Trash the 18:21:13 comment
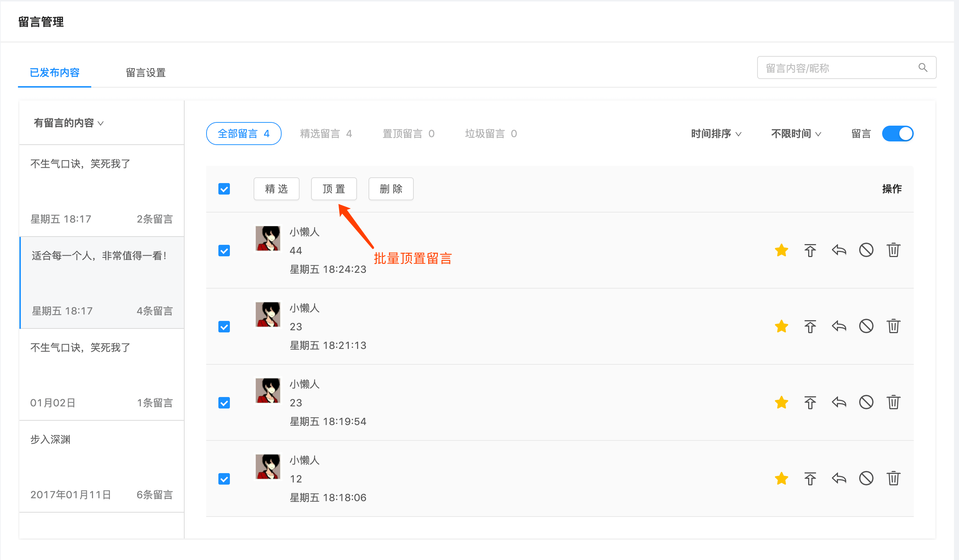The image size is (959, 560). click(x=893, y=326)
